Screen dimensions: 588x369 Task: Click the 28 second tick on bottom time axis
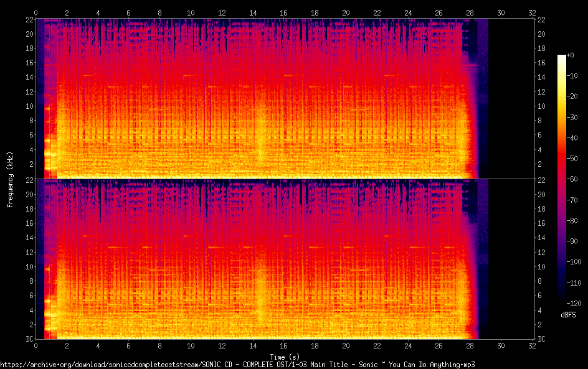point(470,346)
